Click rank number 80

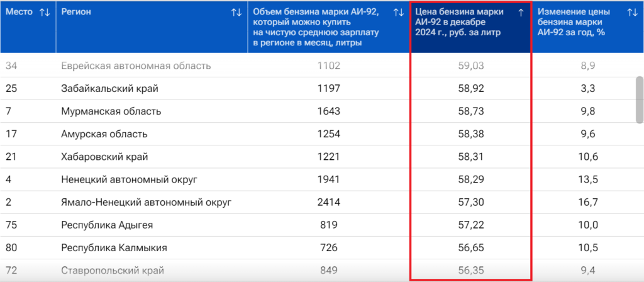click(x=11, y=248)
